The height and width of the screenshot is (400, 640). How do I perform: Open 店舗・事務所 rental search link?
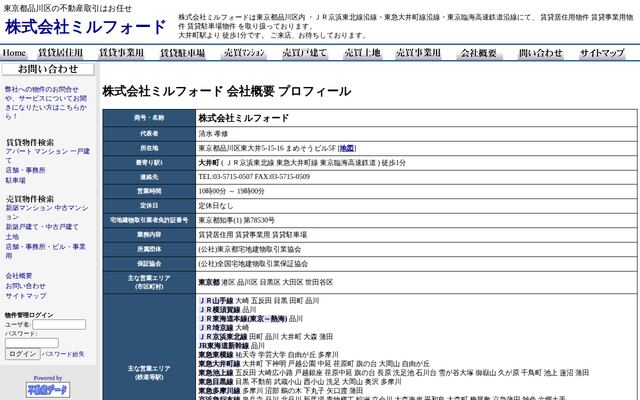pos(25,170)
